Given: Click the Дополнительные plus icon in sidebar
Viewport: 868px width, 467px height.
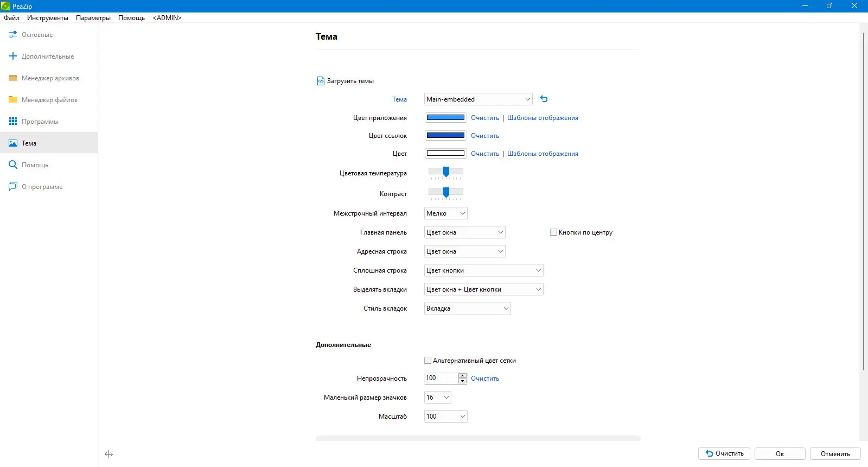Looking at the screenshot, I should 13,56.
